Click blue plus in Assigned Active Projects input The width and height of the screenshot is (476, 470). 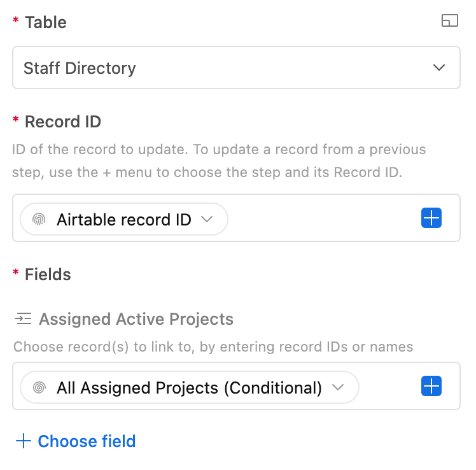[x=431, y=386]
